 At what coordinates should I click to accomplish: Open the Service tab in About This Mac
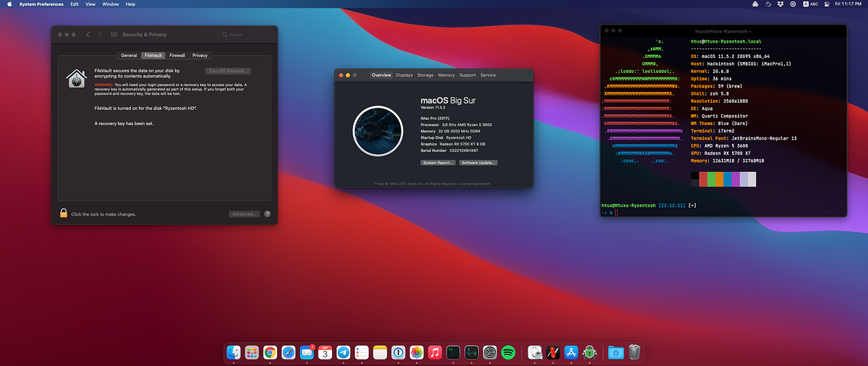(488, 75)
